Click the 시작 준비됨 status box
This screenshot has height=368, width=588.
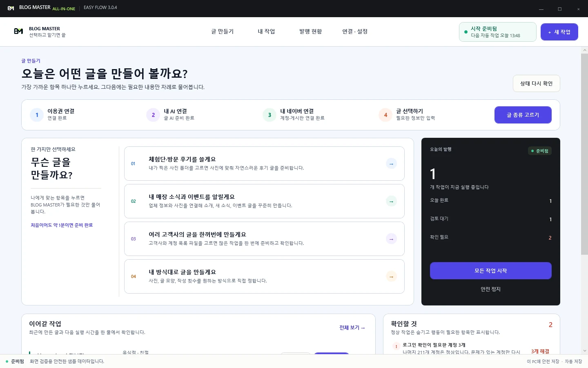pyautogui.click(x=498, y=32)
